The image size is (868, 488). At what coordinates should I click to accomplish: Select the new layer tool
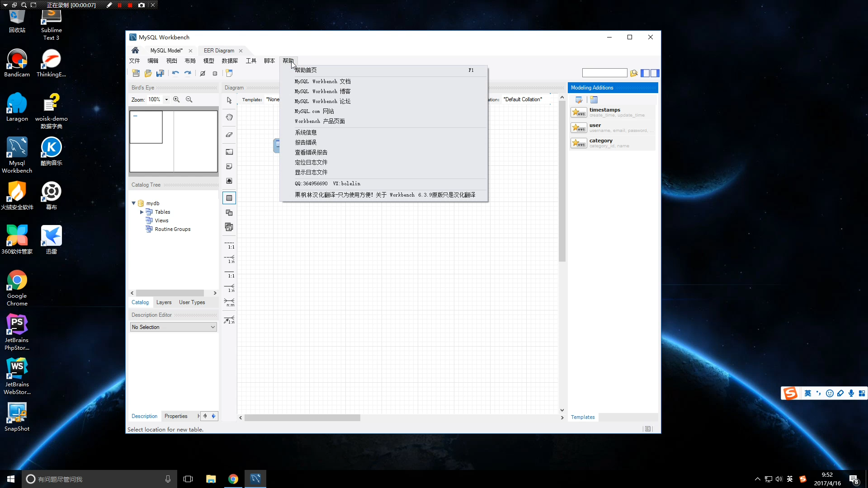tap(229, 152)
